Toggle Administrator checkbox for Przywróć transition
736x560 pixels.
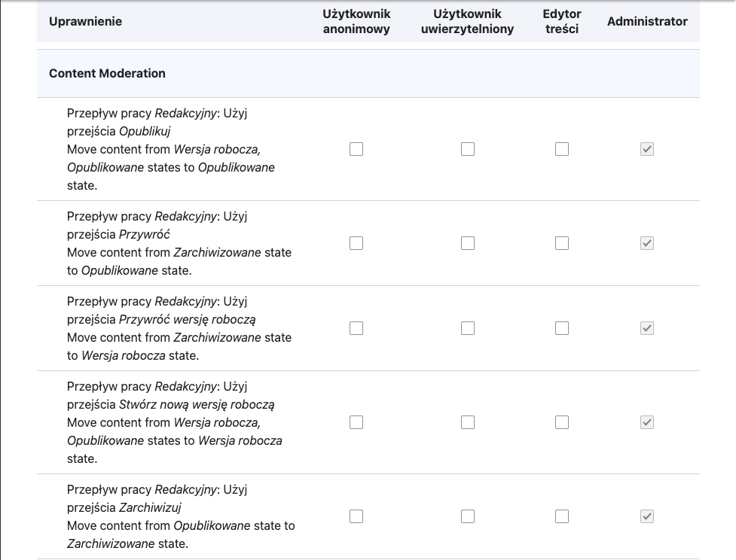pos(647,243)
